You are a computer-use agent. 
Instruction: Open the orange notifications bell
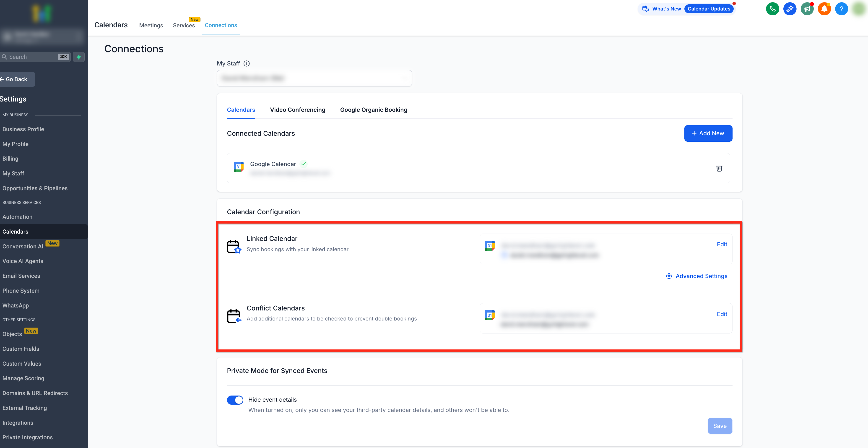[x=824, y=9]
